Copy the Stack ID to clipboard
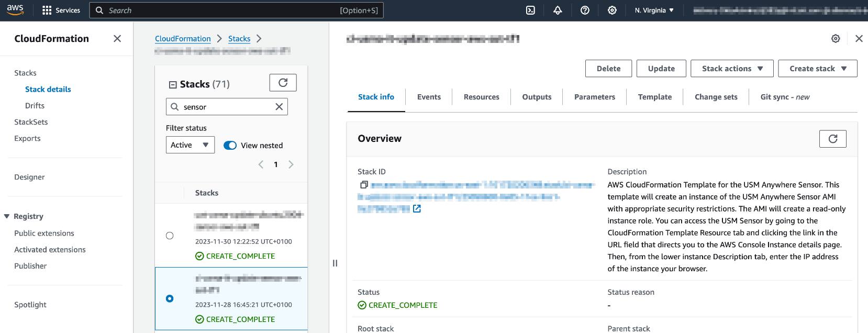This screenshot has height=333, width=868. coord(364,185)
